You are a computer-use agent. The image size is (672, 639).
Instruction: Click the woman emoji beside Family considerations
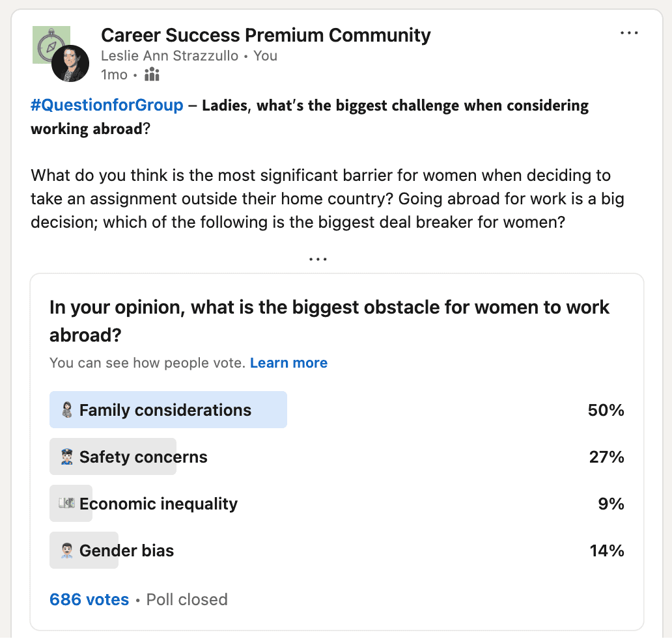65,411
